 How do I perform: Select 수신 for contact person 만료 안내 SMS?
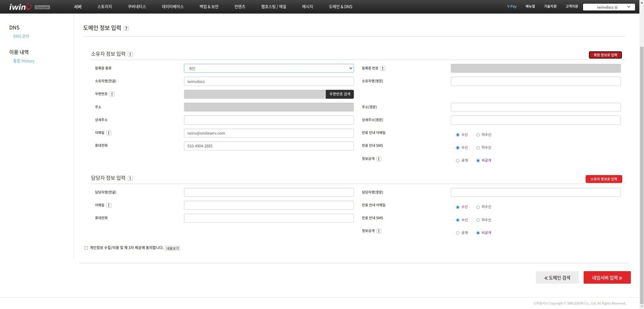tap(458, 220)
